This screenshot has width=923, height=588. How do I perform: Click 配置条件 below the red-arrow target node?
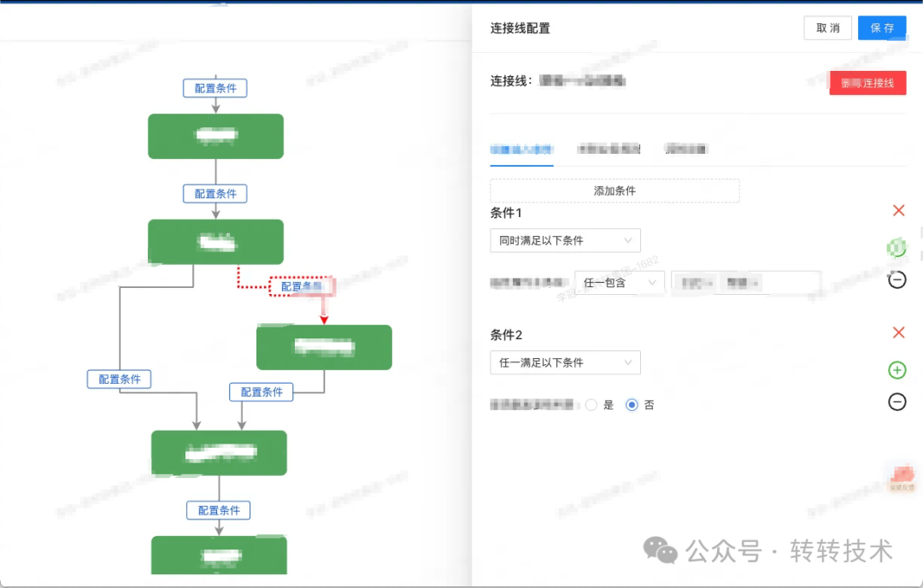262,392
